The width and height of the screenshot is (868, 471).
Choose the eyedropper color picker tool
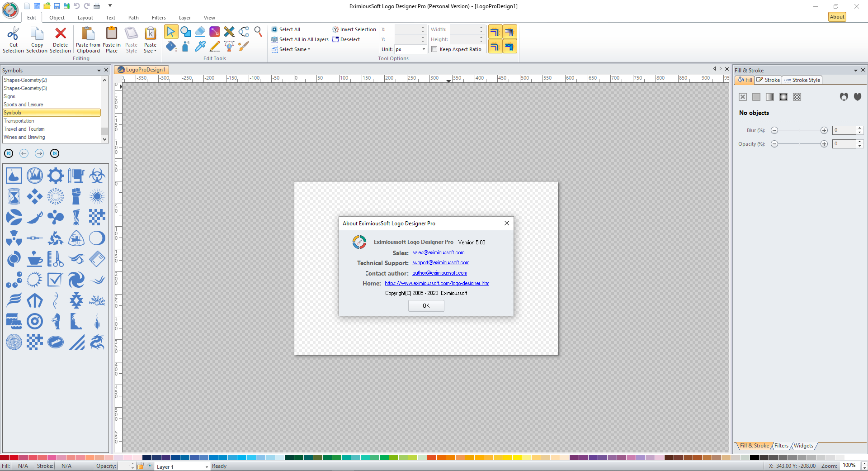200,46
